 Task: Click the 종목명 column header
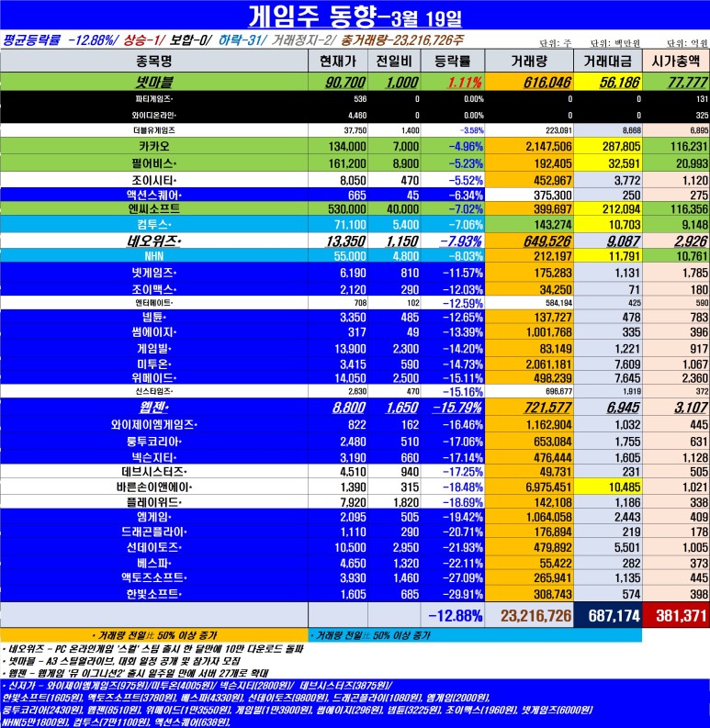click(x=153, y=61)
